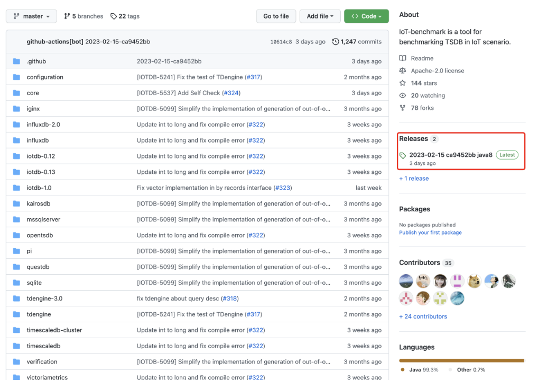
Task: Open the Contributors heading link
Action: click(419, 263)
